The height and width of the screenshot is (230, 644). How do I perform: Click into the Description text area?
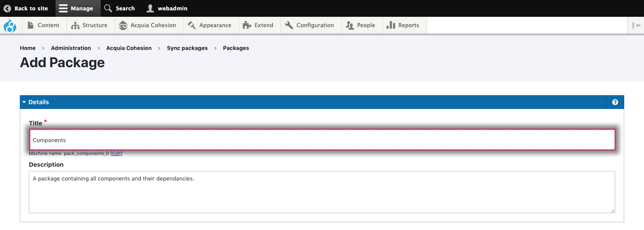click(x=322, y=192)
